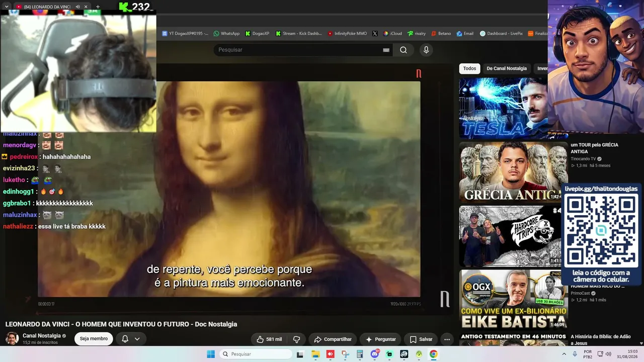Open the Betano bookmark

(x=441, y=34)
